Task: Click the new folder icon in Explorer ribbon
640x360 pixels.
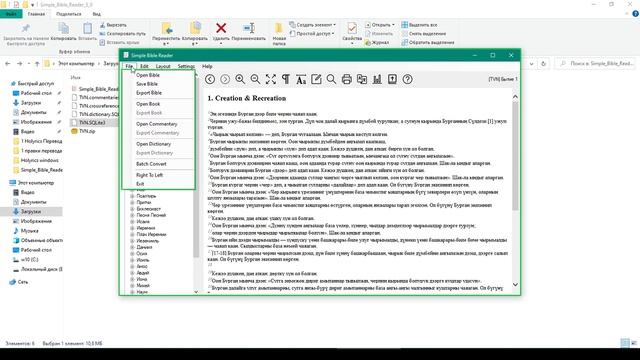Action: [279, 28]
